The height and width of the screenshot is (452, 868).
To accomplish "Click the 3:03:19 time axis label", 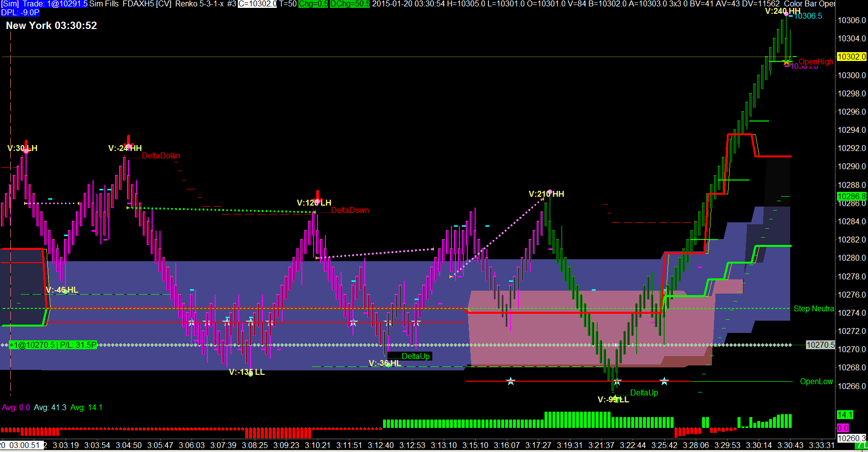I will pos(65,445).
